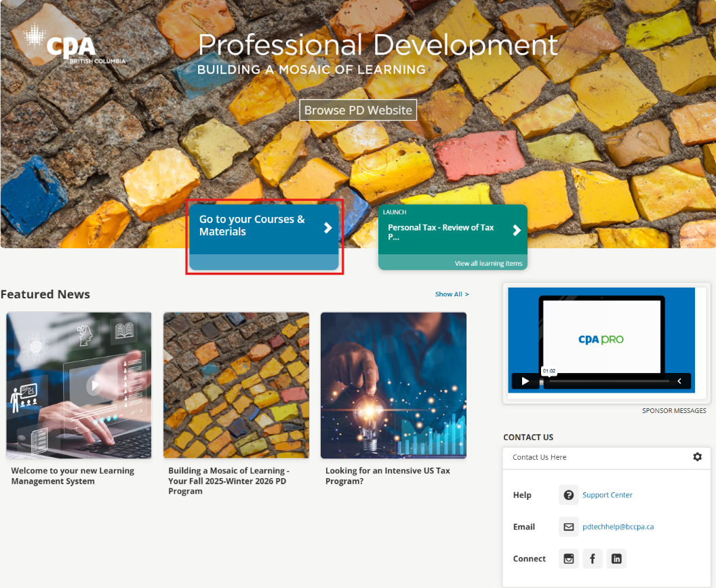Show All featured news
Viewport: 716px width, 588px height.
click(452, 294)
